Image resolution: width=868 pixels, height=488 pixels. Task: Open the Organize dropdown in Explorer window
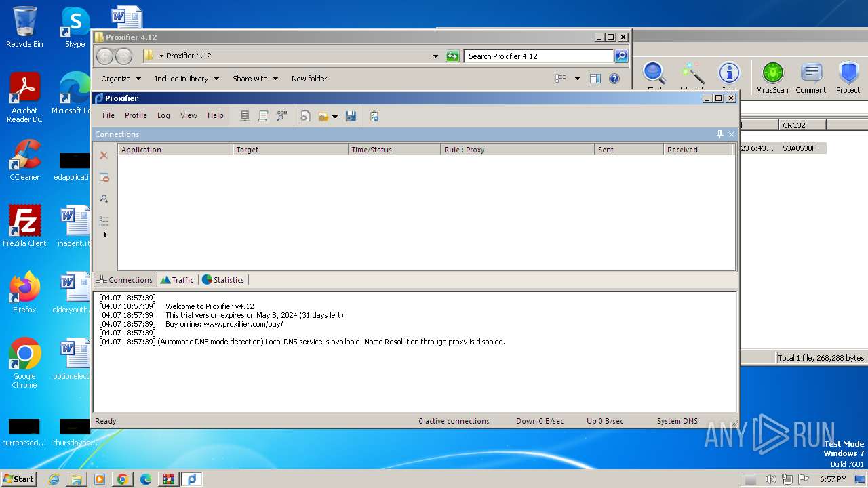(x=121, y=79)
